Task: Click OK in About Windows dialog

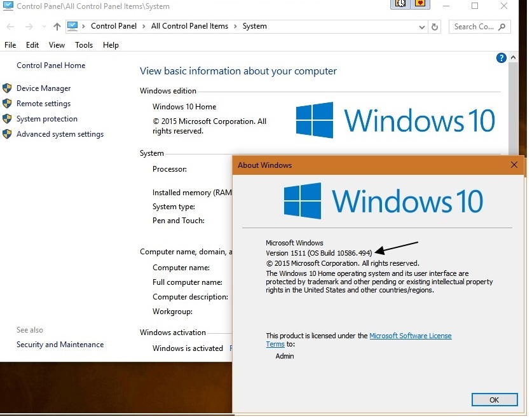Action: [x=494, y=400]
